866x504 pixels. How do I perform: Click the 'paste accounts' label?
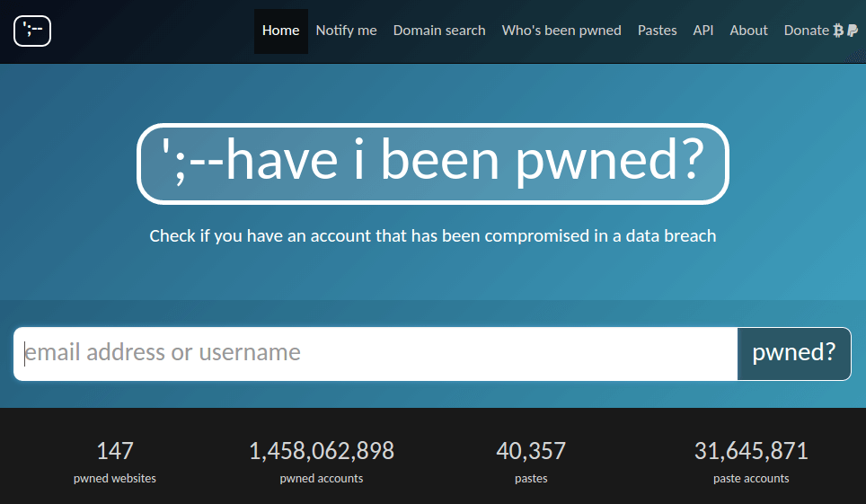751,479
